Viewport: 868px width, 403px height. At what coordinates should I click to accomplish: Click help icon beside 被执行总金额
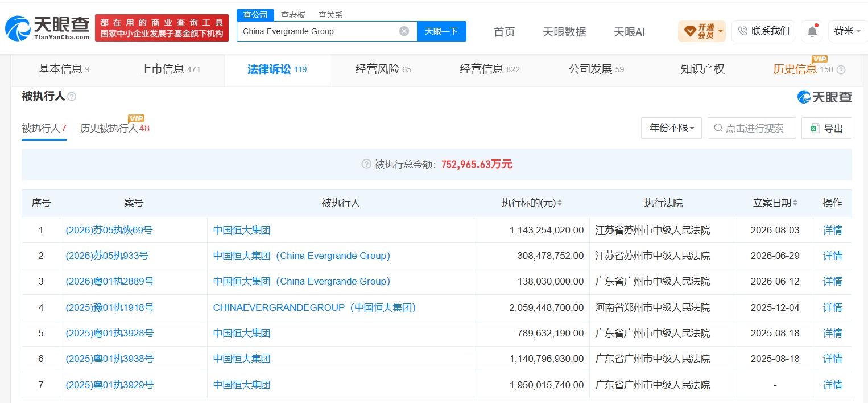[366, 165]
